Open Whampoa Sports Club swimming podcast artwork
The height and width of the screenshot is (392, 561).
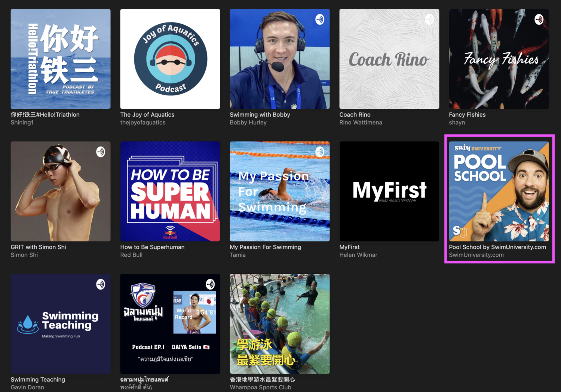coord(280,324)
